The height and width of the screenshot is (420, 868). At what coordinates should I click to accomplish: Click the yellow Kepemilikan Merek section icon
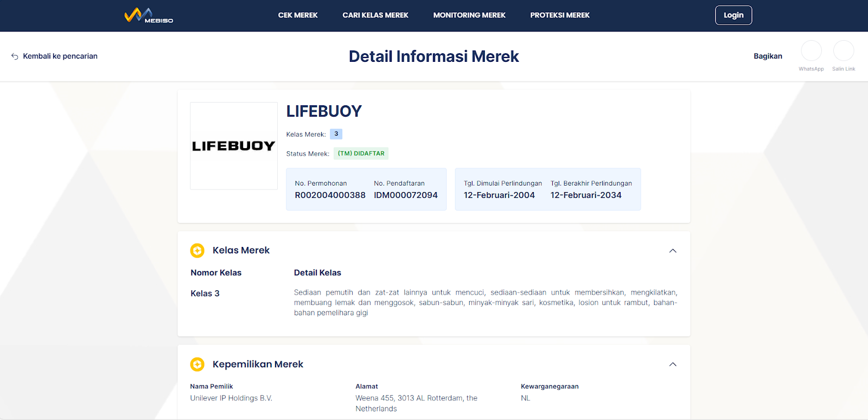[x=197, y=364]
